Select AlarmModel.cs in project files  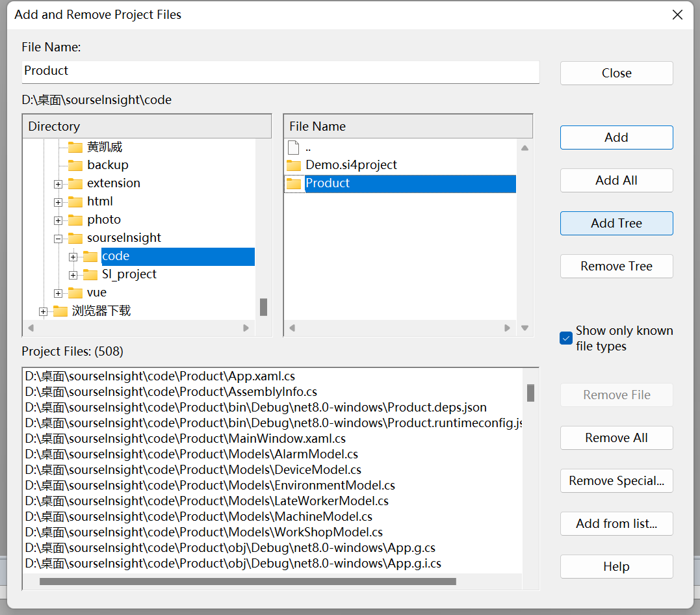(x=192, y=454)
